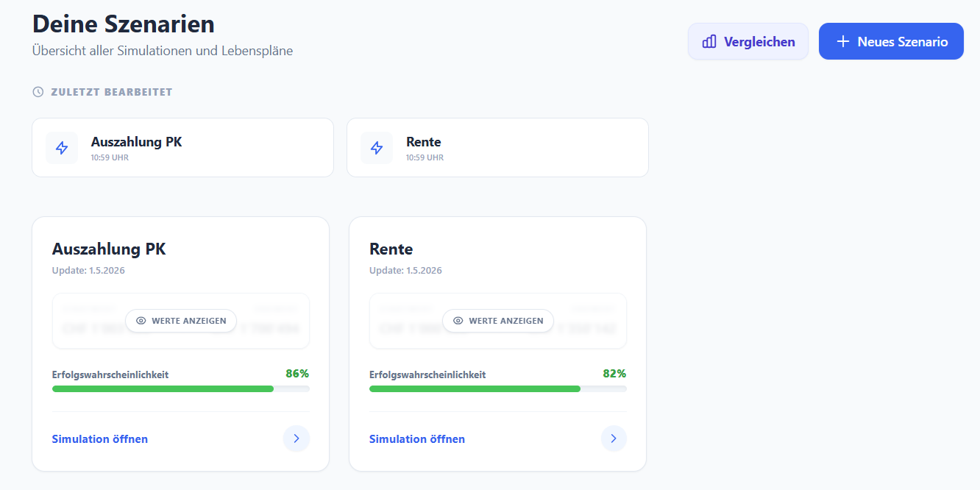
Task: Reveal Rente values via Werte anzeigen
Action: click(x=498, y=321)
